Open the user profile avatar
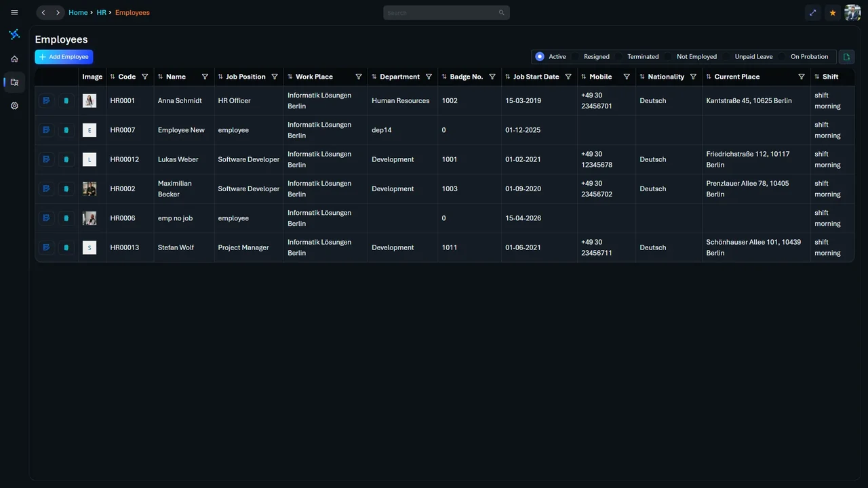868x488 pixels. (x=852, y=12)
